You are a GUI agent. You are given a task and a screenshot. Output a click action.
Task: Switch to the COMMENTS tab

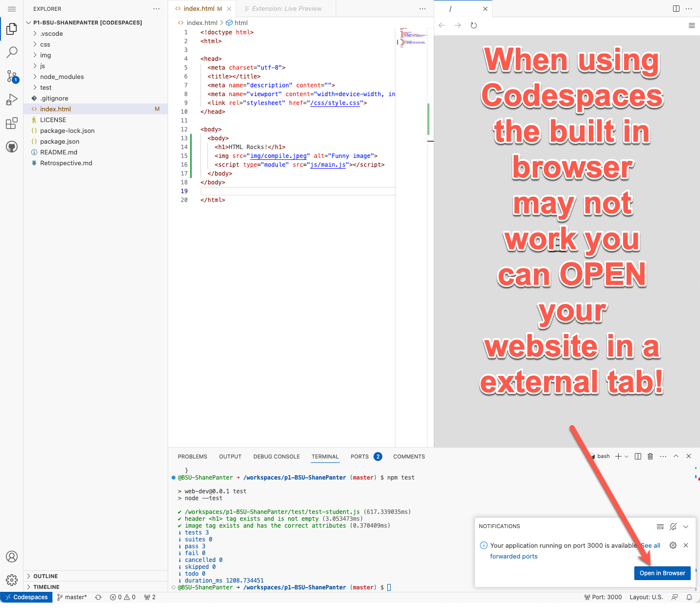click(409, 457)
